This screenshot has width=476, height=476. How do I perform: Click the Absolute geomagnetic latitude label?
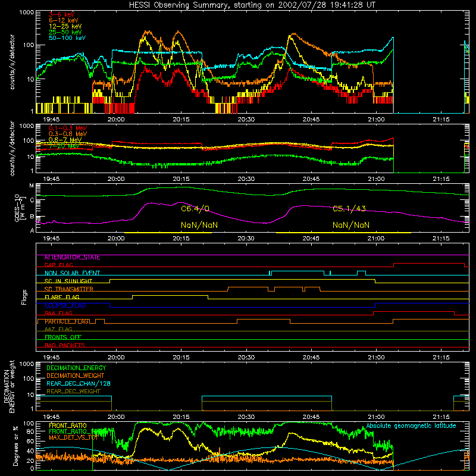[411, 426]
